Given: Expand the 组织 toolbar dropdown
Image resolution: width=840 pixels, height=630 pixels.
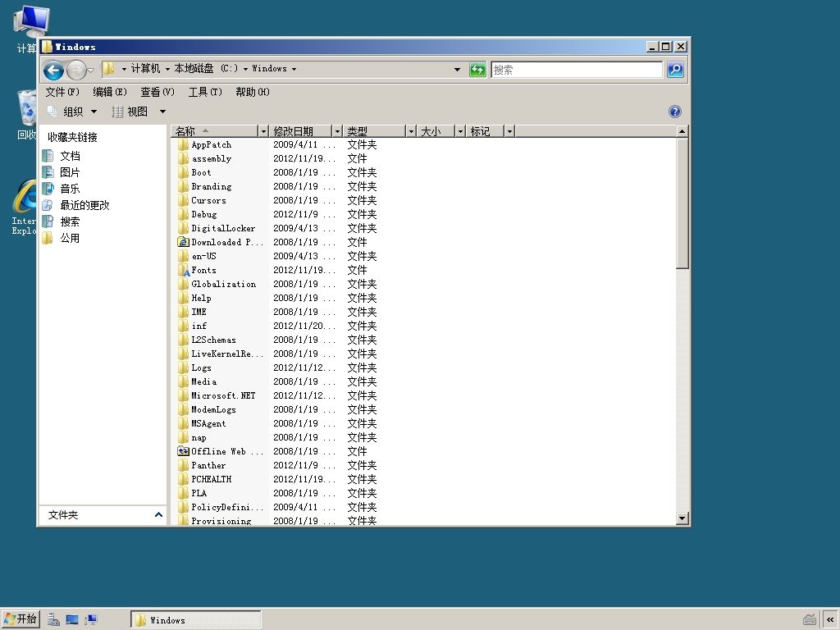Looking at the screenshot, I should 94,112.
